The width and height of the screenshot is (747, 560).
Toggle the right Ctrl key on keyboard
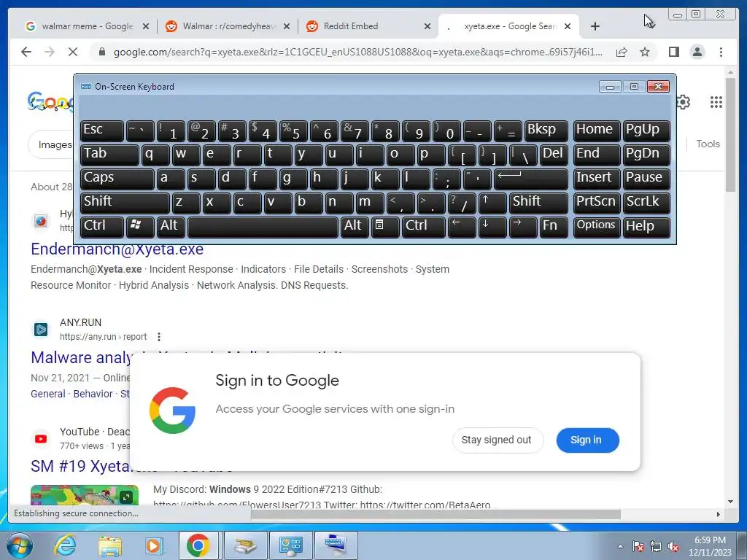pos(424,226)
